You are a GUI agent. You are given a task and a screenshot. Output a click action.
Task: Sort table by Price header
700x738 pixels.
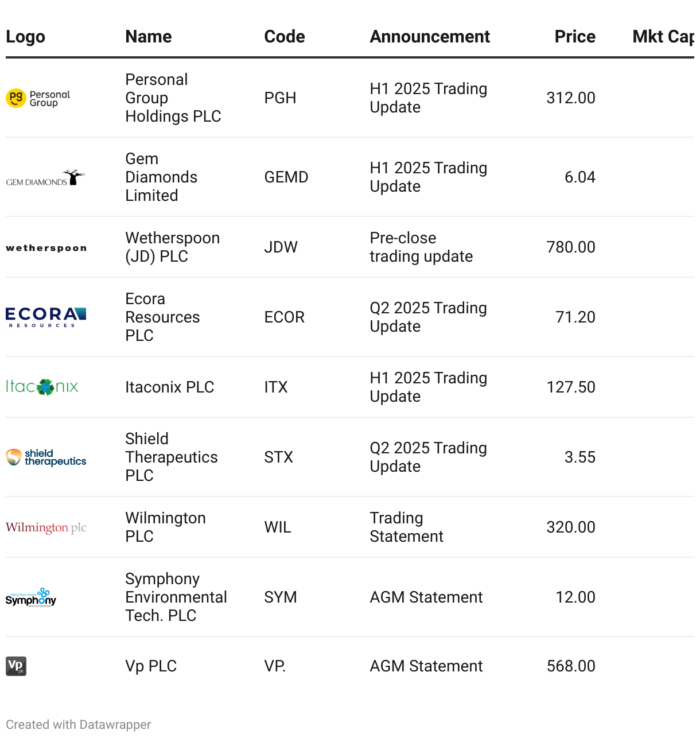574,37
